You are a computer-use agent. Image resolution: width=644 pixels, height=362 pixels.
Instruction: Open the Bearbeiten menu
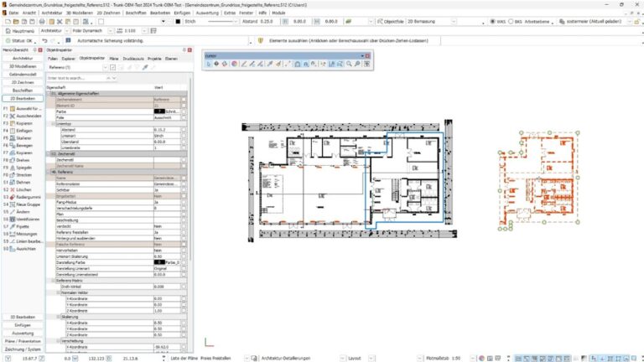(x=160, y=13)
